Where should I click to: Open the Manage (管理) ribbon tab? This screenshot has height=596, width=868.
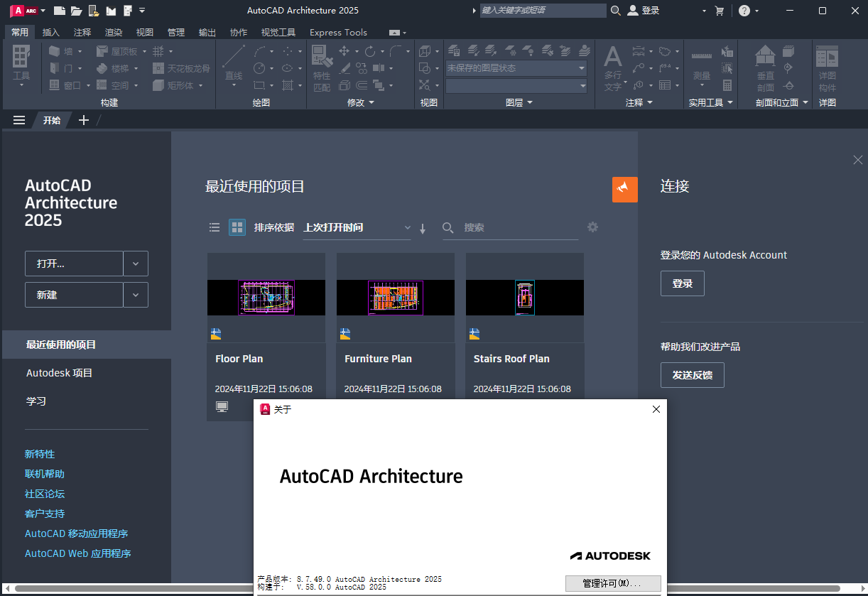coord(176,32)
